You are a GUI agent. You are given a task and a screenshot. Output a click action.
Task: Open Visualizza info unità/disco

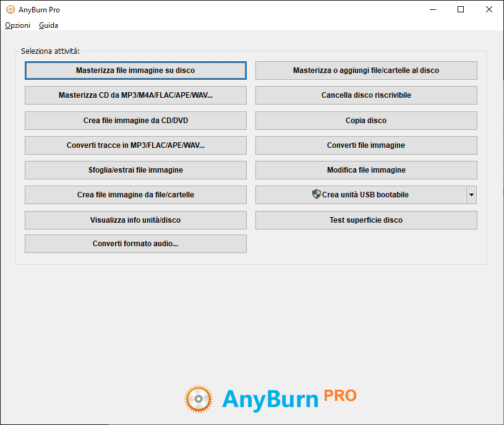coord(135,220)
